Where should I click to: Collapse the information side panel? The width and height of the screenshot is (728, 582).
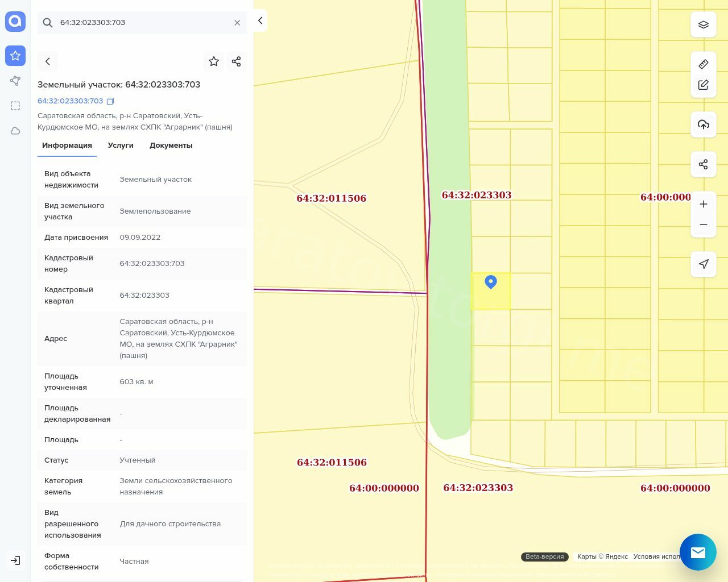(x=260, y=20)
